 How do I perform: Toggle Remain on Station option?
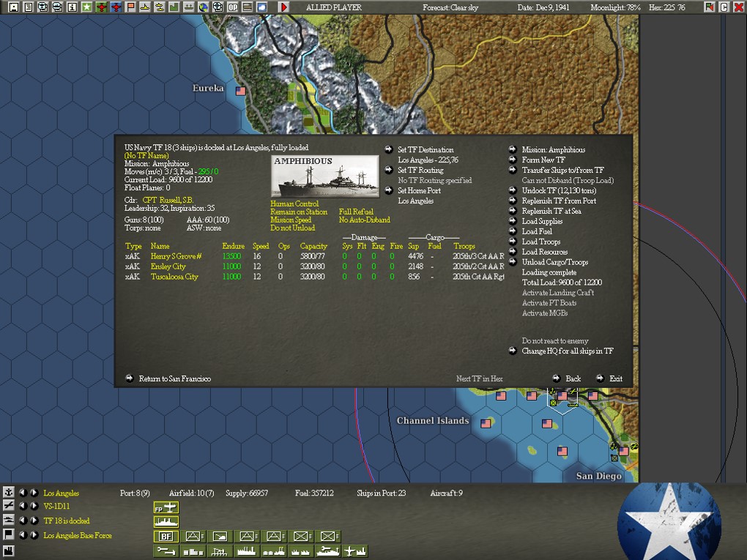(x=299, y=212)
